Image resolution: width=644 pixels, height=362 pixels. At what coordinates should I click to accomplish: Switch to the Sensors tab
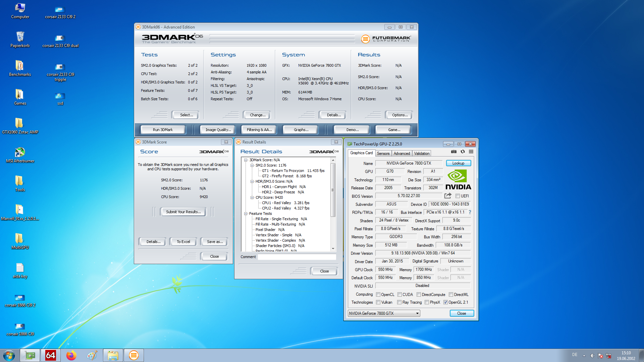[x=383, y=154]
